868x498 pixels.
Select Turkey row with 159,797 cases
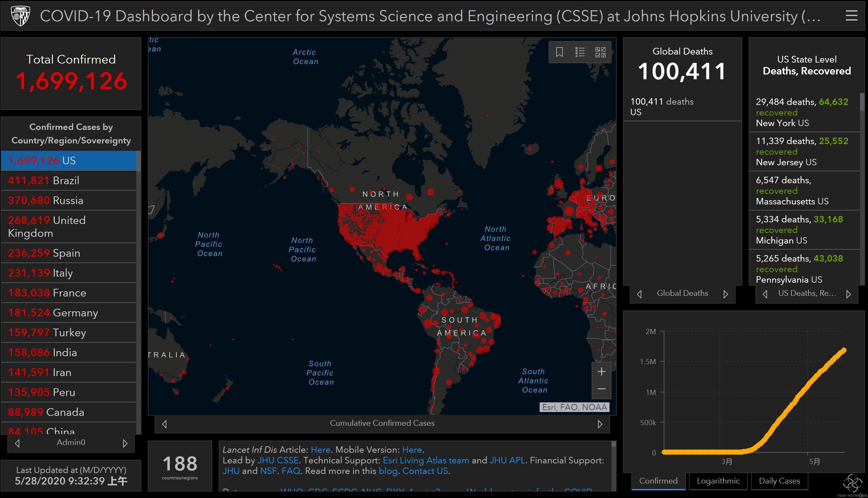[69, 332]
